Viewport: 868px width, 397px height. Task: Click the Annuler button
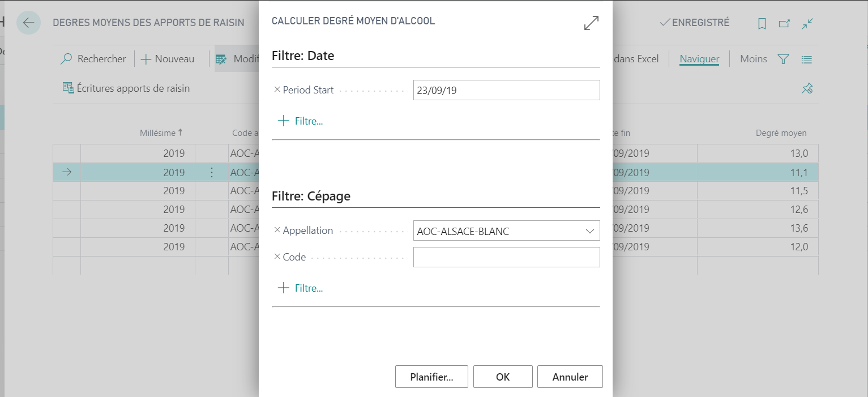point(570,377)
